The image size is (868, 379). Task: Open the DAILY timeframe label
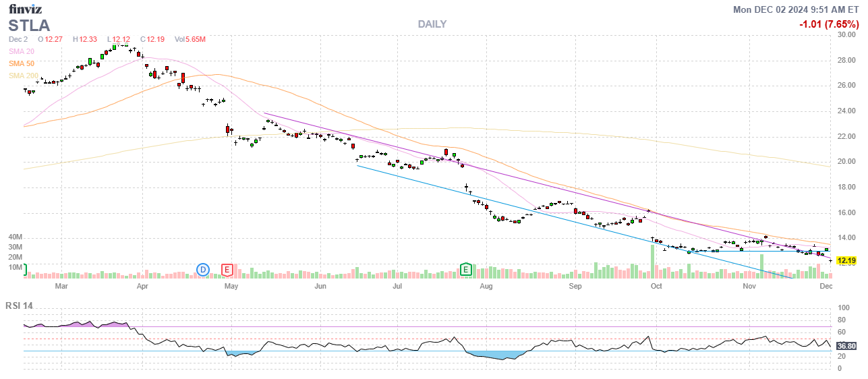pos(432,24)
